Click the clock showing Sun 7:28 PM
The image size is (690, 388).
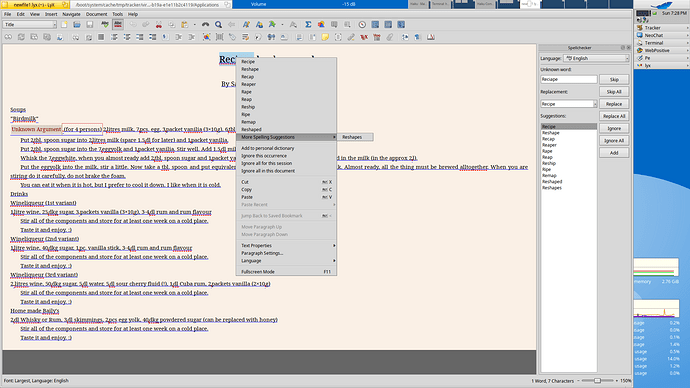(x=674, y=13)
